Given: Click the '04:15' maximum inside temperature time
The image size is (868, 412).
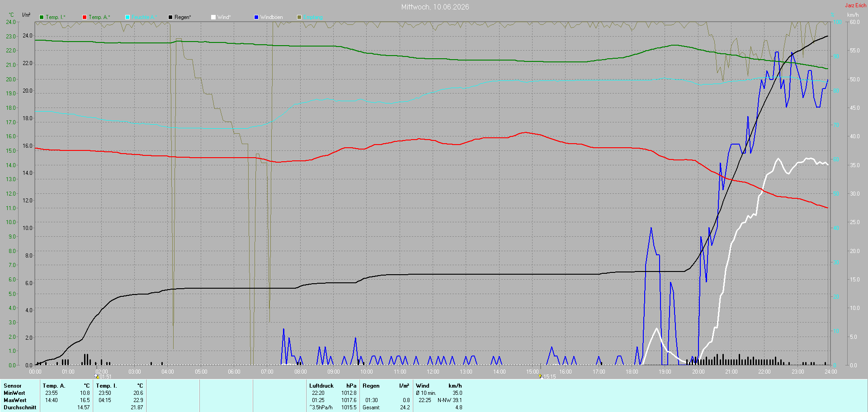Looking at the screenshot, I should pos(105,400).
